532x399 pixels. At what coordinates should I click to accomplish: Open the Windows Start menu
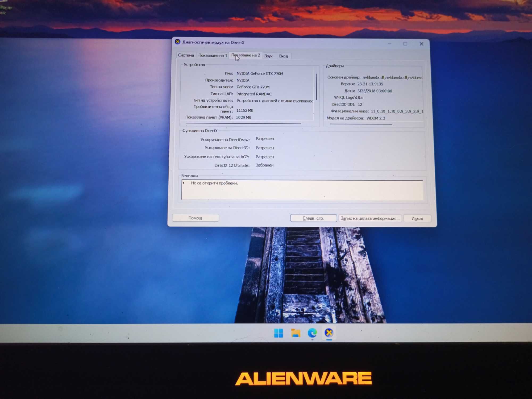click(x=279, y=333)
